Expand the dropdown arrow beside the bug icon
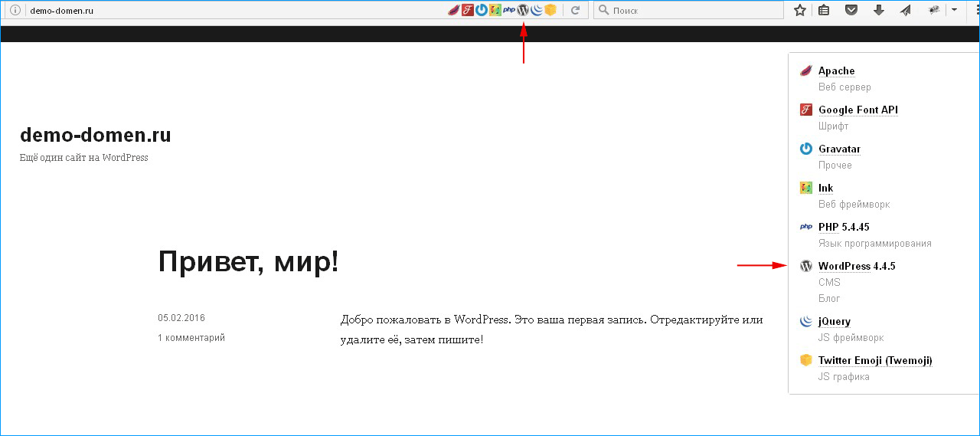Image resolution: width=980 pixels, height=436 pixels. coord(954,10)
